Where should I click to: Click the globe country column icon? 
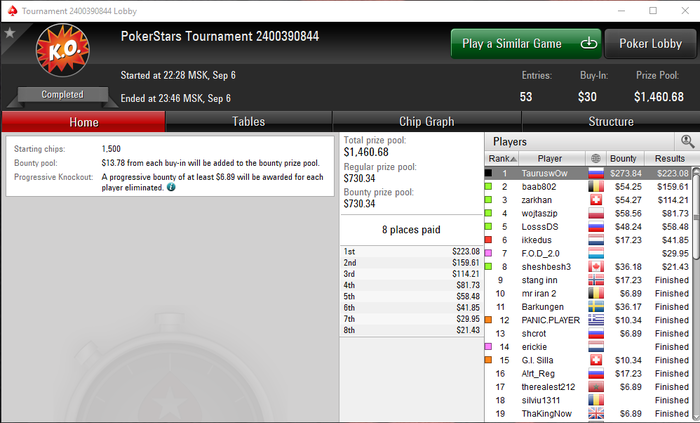tap(596, 158)
